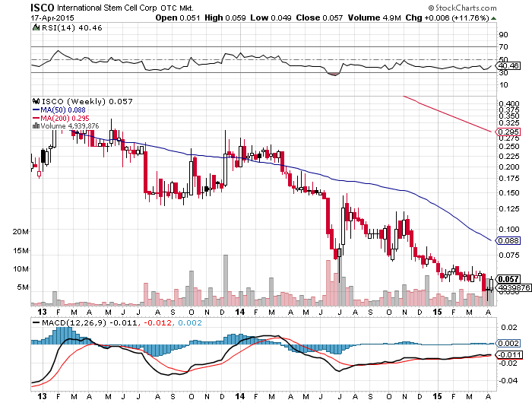Click the 0.125 price axis label

pyautogui.click(x=509, y=209)
